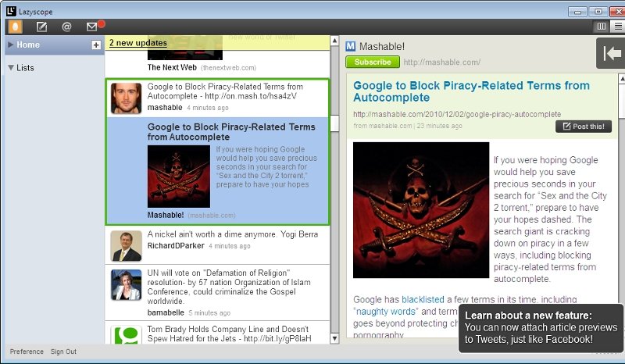Click the green Tom Brady tweet avatar
Viewport: 625px width, 364px height.
tap(126, 335)
